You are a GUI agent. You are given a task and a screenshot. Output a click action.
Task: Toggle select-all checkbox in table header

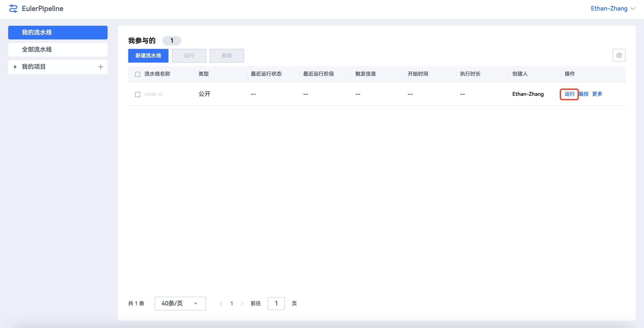tap(137, 74)
